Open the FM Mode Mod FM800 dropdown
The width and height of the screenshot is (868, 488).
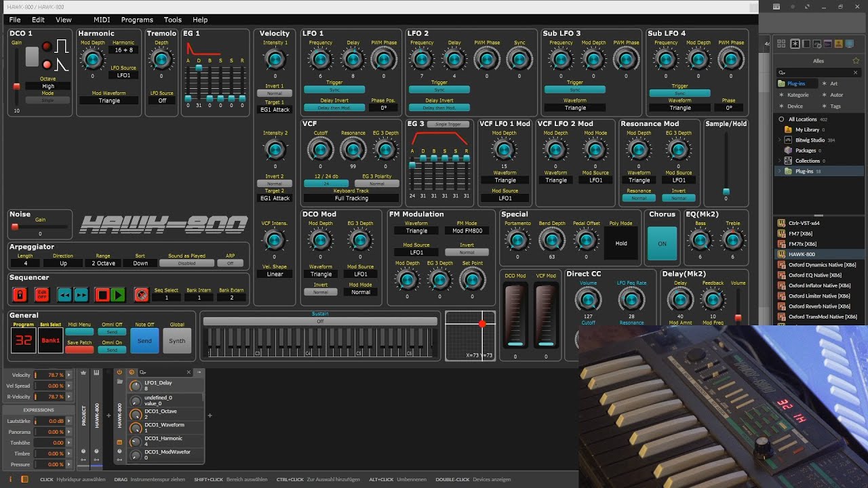tap(467, 230)
